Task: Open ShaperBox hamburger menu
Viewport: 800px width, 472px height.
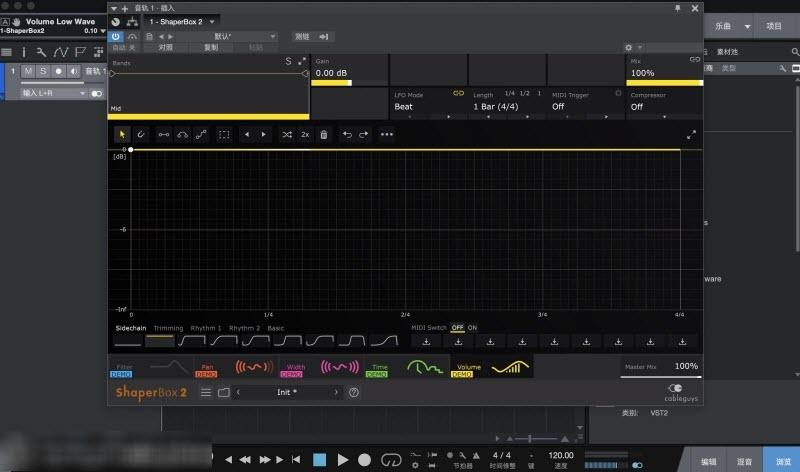Action: (x=206, y=392)
